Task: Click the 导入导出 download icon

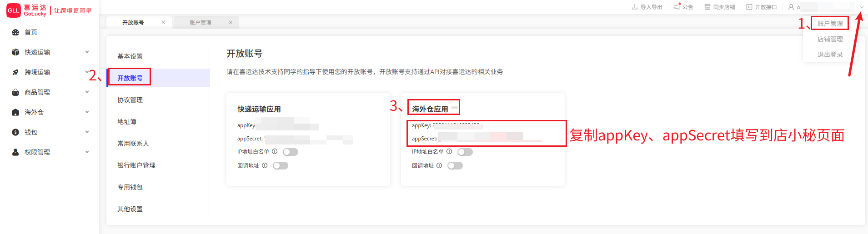Action: [635, 7]
